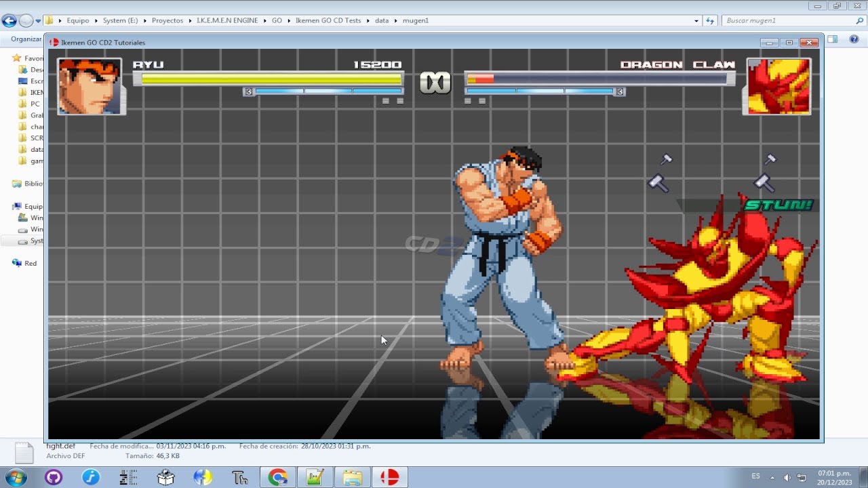The height and width of the screenshot is (488, 868).
Task: Expand the arrow after data in breadcrumb
Action: pos(395,21)
